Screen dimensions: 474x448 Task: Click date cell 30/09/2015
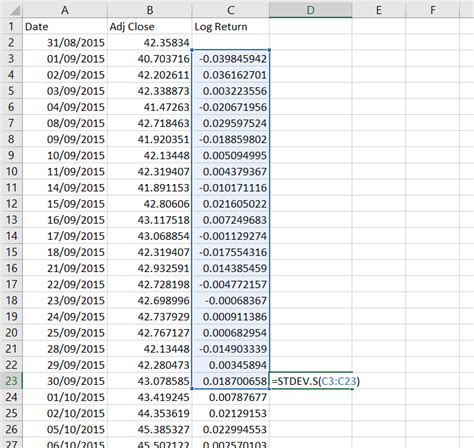pos(65,381)
